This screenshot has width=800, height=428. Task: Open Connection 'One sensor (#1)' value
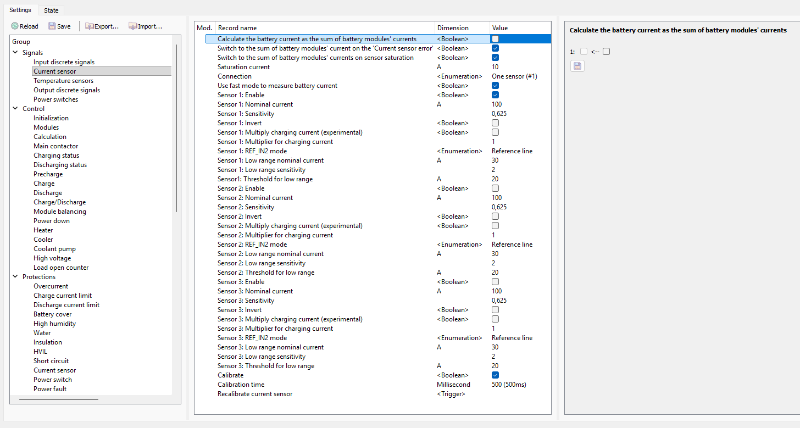[514, 77]
